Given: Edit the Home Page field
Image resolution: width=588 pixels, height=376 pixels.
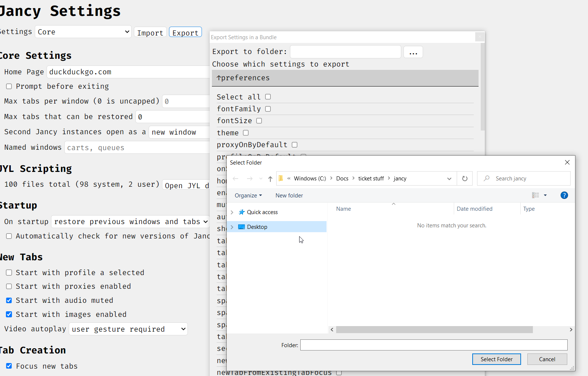Looking at the screenshot, I should click(x=128, y=72).
